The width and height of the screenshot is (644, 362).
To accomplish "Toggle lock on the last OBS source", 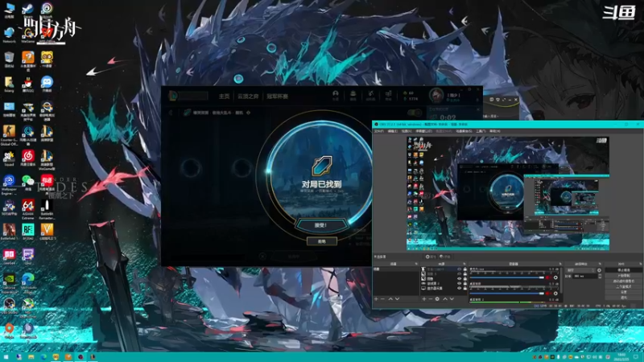I will (465, 289).
